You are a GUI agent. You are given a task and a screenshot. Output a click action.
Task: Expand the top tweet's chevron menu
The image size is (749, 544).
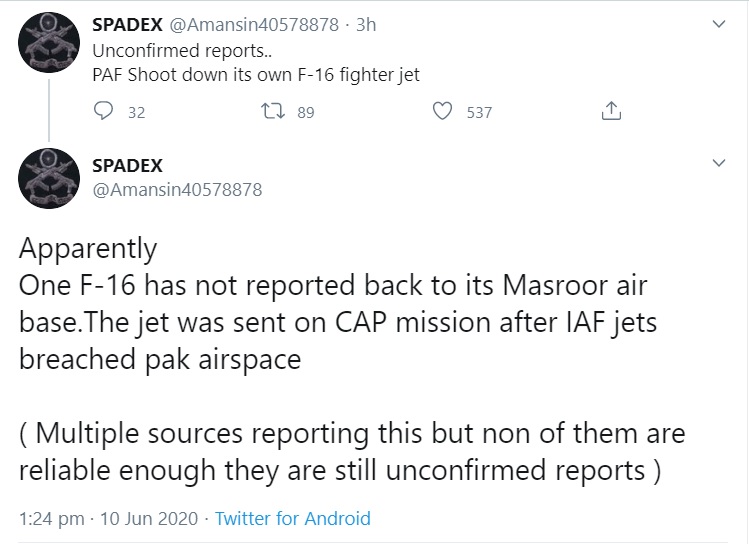[x=717, y=25]
